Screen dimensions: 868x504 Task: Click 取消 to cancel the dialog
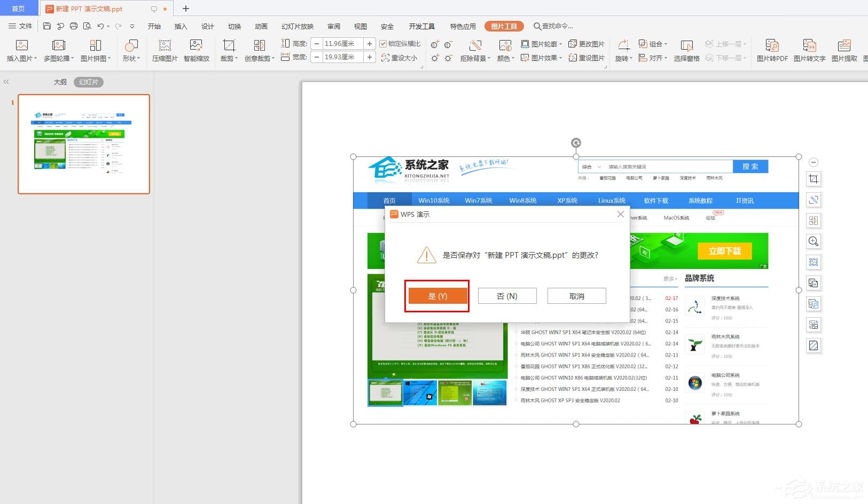[576, 296]
